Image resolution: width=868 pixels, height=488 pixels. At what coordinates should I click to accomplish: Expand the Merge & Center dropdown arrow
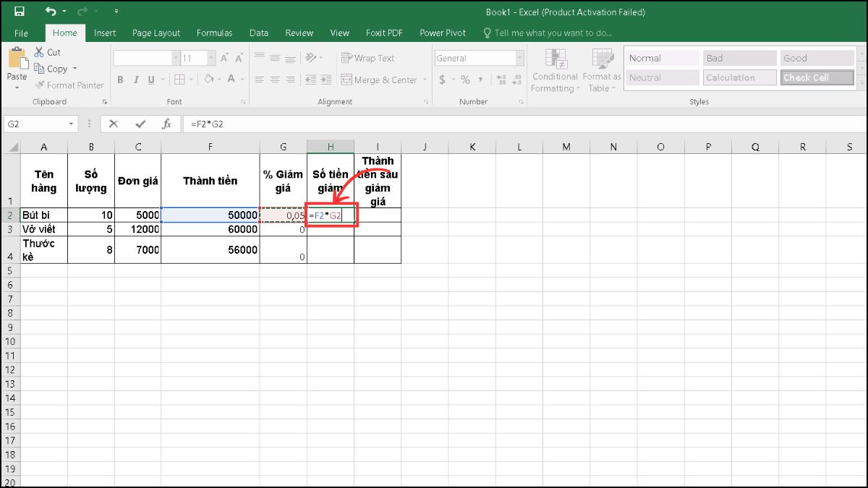[x=424, y=80]
